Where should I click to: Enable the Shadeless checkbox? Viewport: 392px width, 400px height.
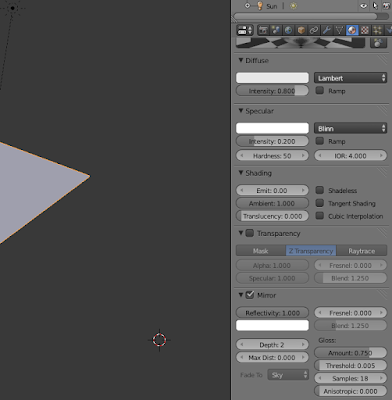pos(320,190)
